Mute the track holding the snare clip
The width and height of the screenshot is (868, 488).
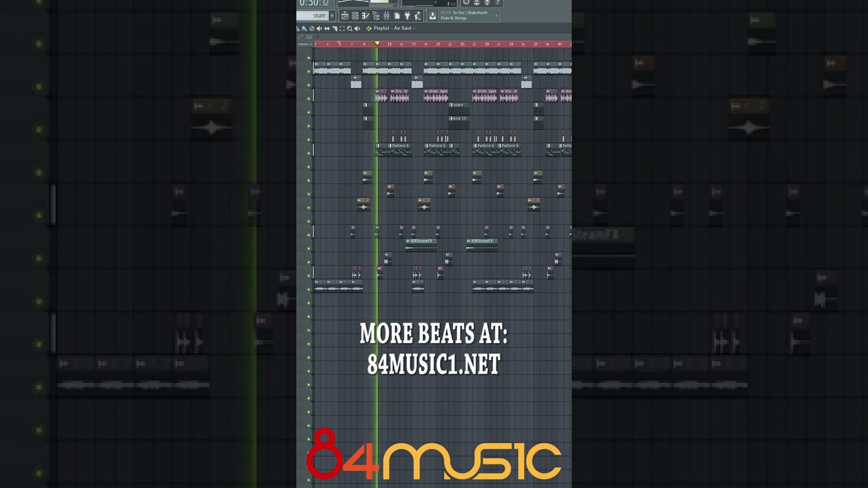point(309,113)
